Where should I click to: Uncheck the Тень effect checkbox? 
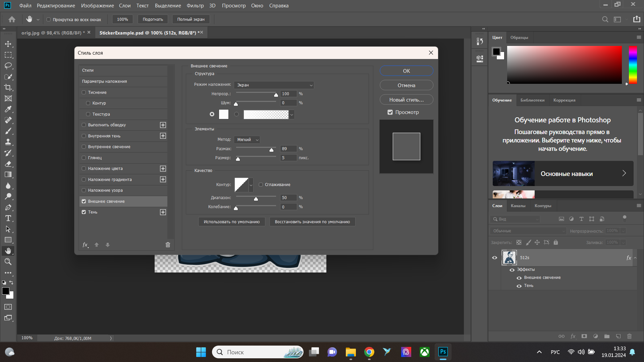point(84,212)
